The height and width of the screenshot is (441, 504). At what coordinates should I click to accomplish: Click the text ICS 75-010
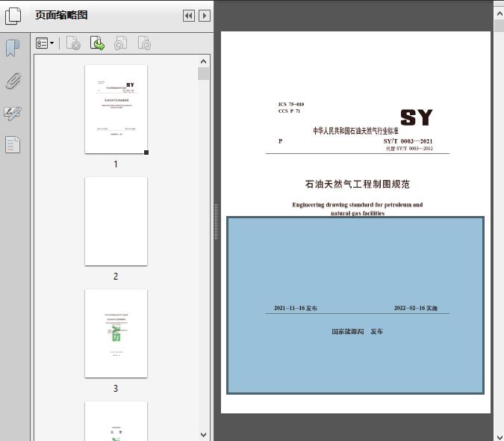coord(291,104)
